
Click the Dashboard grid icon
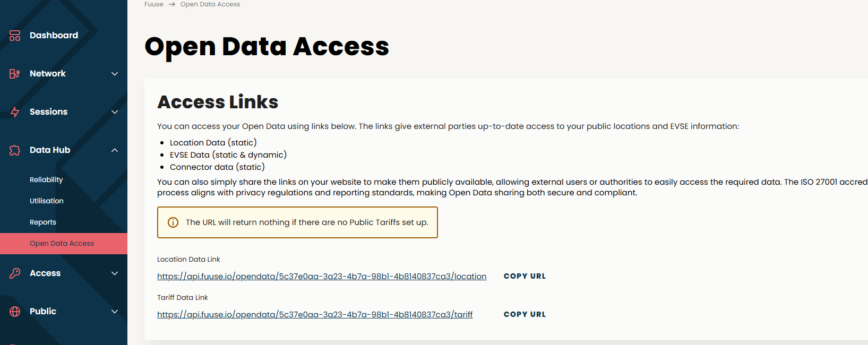coord(15,36)
